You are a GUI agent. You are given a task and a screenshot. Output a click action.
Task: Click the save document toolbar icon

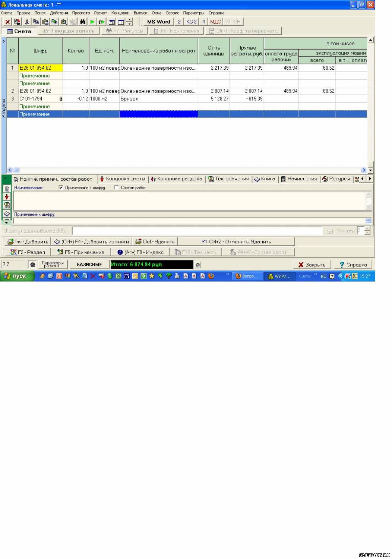[x=17, y=22]
